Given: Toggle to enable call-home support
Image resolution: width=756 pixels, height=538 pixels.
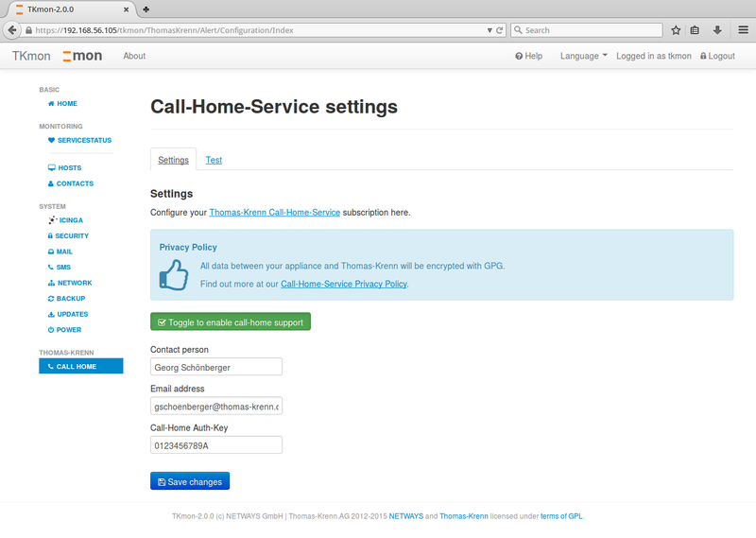Looking at the screenshot, I should [x=231, y=321].
